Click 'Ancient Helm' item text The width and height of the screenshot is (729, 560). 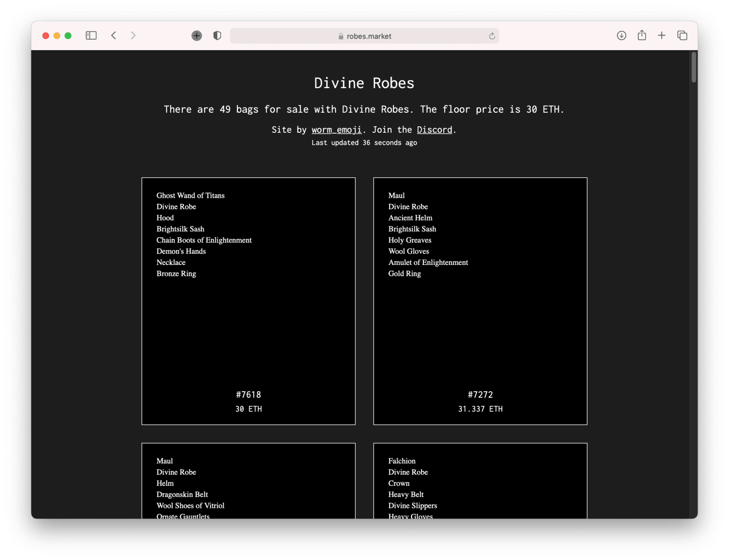(410, 218)
